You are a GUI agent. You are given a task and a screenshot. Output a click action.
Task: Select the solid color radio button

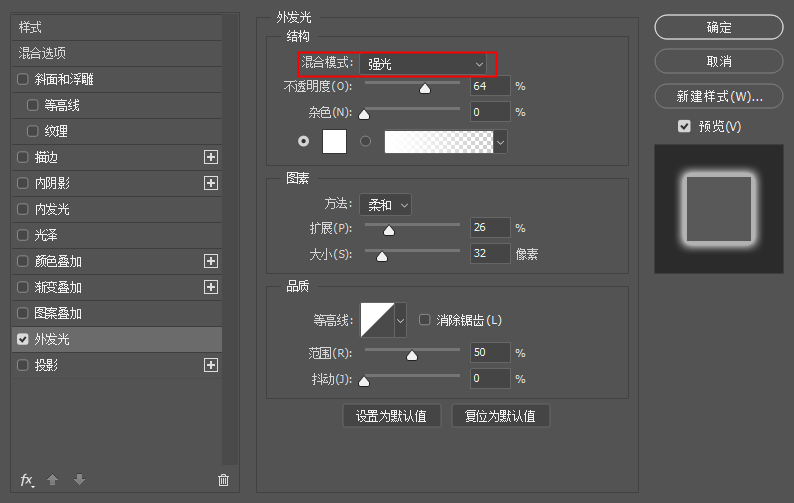pyautogui.click(x=303, y=141)
